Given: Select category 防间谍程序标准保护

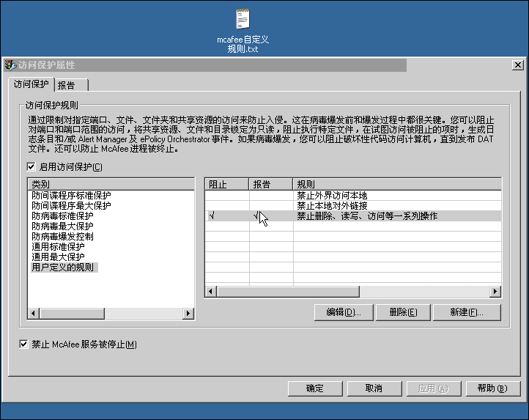Looking at the screenshot, I should pos(71,196).
